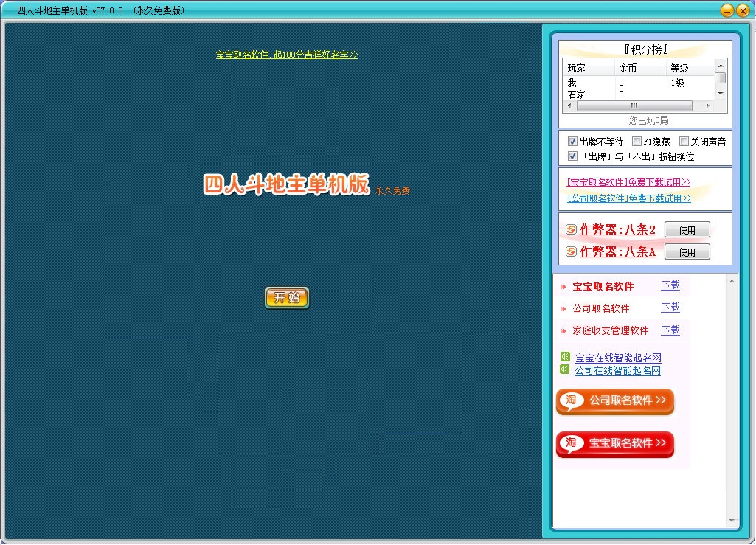Enable the F1隐藏 checkbox

637,142
